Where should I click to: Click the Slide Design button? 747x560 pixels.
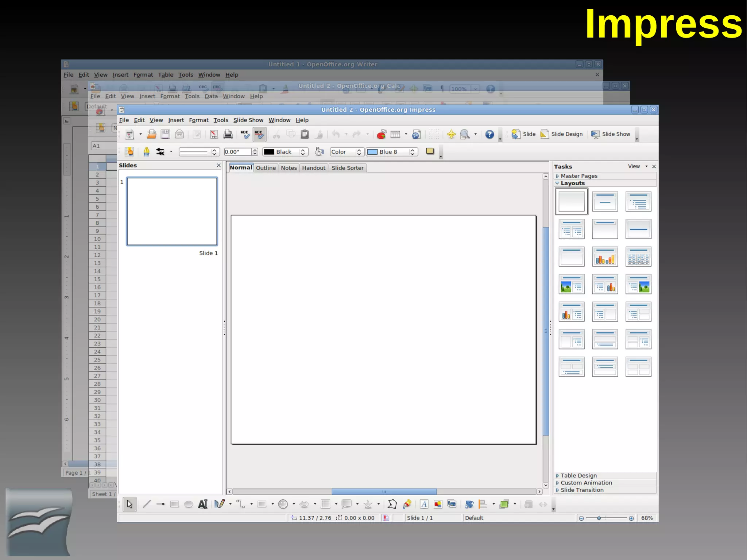[x=562, y=134]
